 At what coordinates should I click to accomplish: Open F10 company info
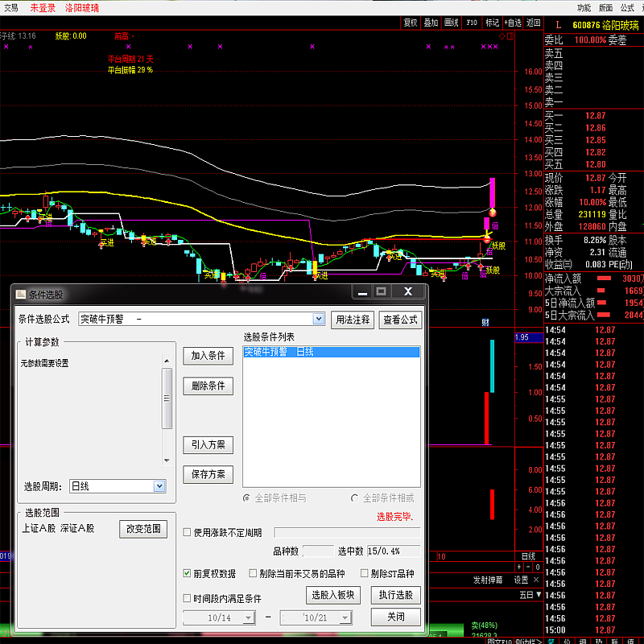(473, 23)
